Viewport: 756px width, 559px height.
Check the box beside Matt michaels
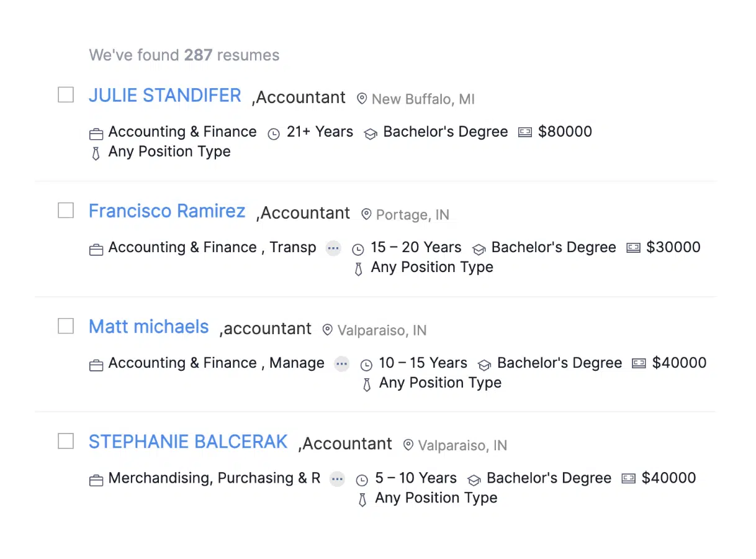[x=66, y=326]
